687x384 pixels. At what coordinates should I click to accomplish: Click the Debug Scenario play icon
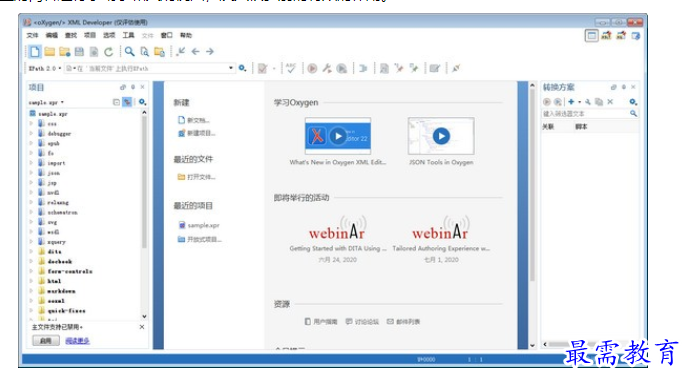[x=342, y=68]
